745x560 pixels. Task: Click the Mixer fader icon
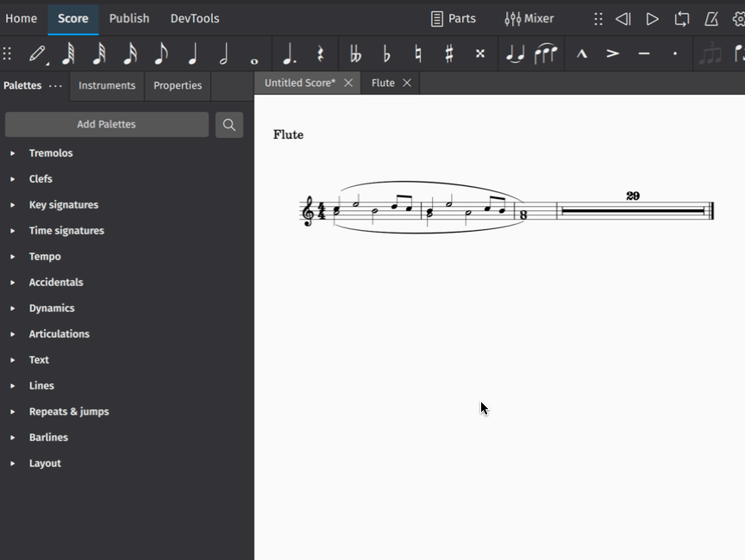tap(512, 18)
